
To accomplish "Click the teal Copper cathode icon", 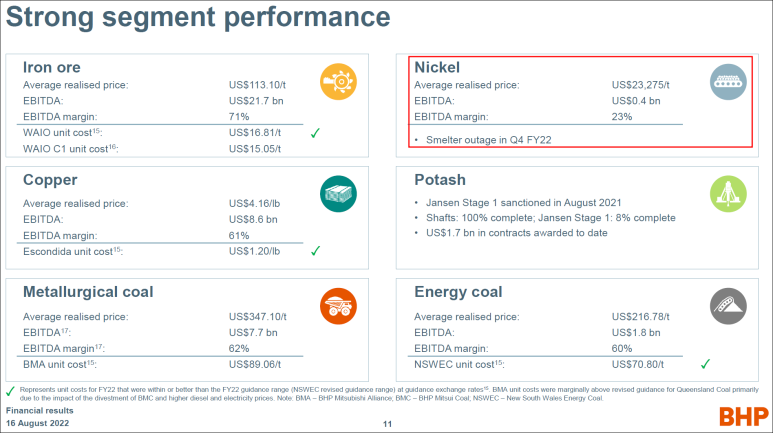I will click(x=338, y=194).
